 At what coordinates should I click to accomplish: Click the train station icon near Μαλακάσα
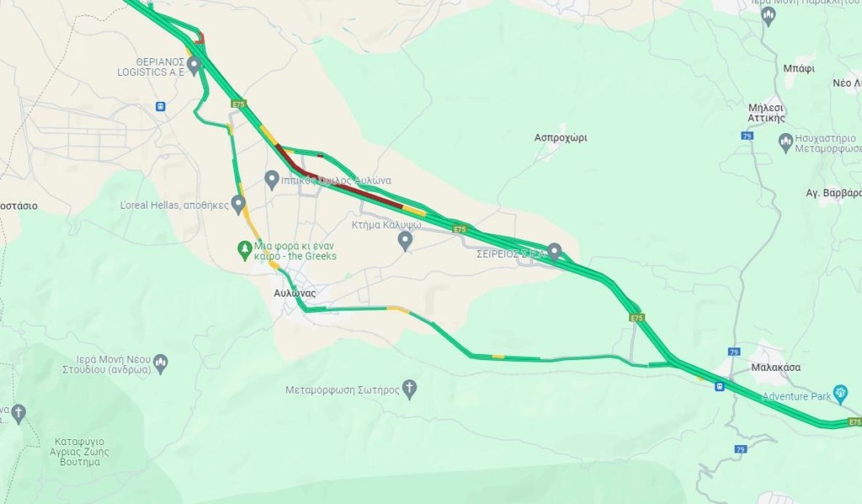(x=719, y=386)
